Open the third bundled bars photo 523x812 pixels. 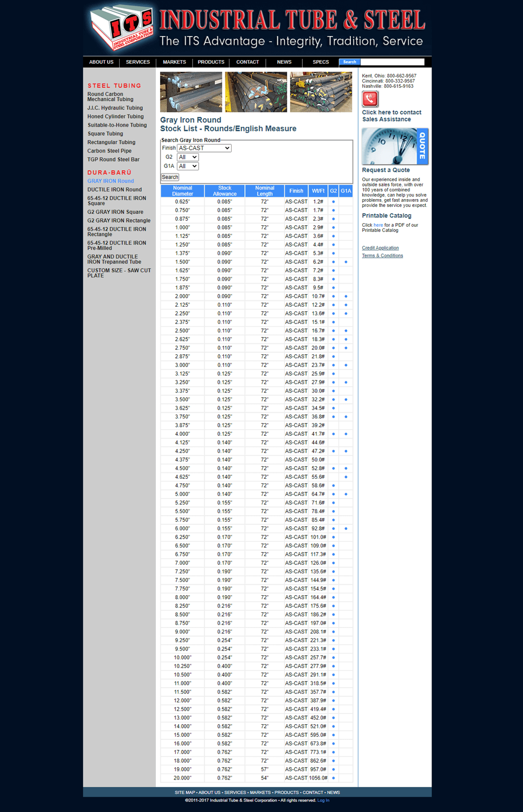[x=321, y=92]
